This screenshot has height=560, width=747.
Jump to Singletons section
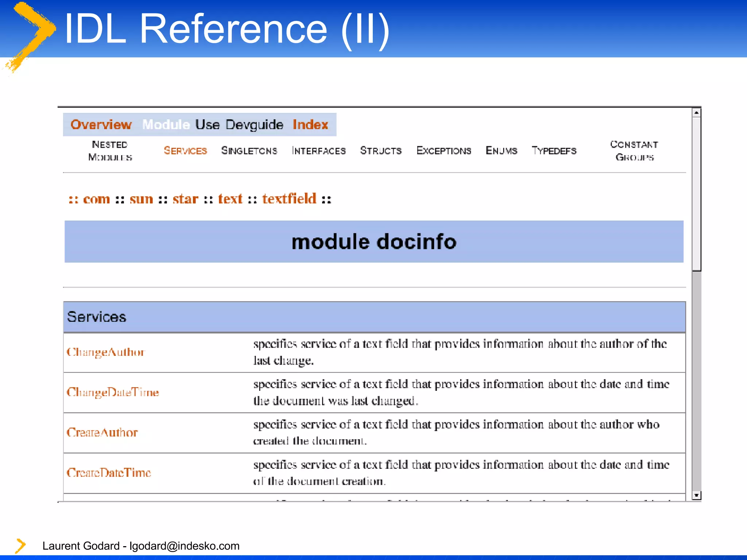(249, 151)
